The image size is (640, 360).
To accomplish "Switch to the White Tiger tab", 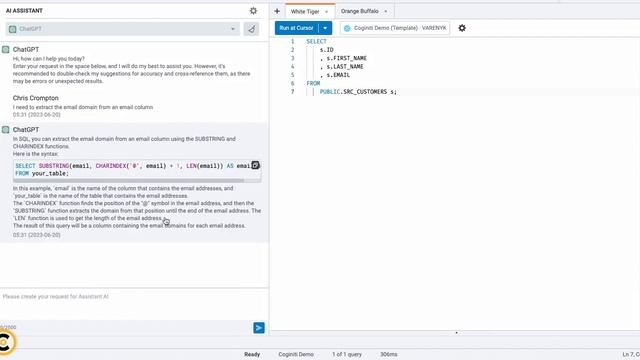I will tap(305, 12).
